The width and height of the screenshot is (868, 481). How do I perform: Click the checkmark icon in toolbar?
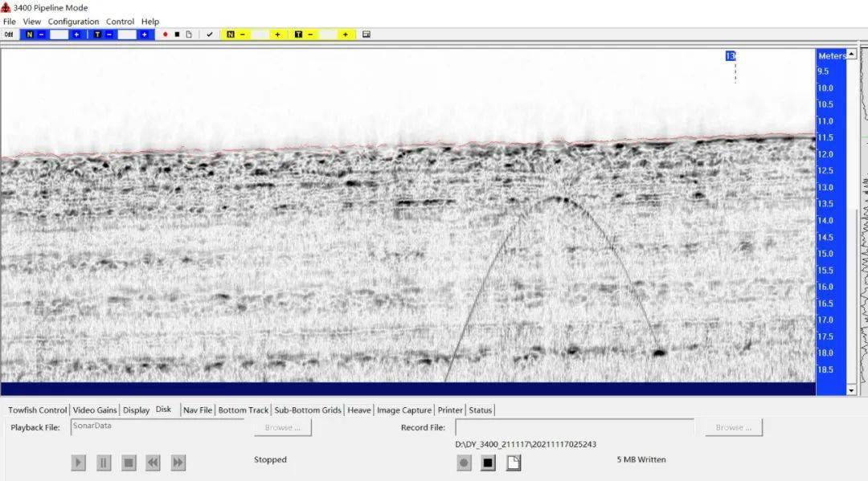(x=210, y=35)
